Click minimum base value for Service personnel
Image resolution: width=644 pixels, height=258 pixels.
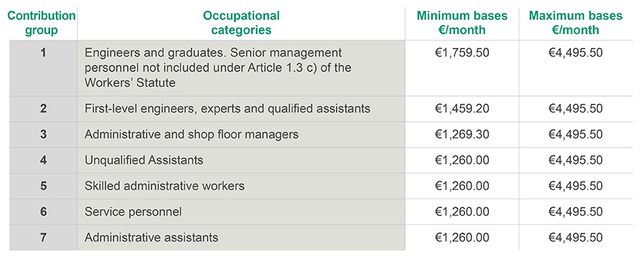(x=462, y=212)
